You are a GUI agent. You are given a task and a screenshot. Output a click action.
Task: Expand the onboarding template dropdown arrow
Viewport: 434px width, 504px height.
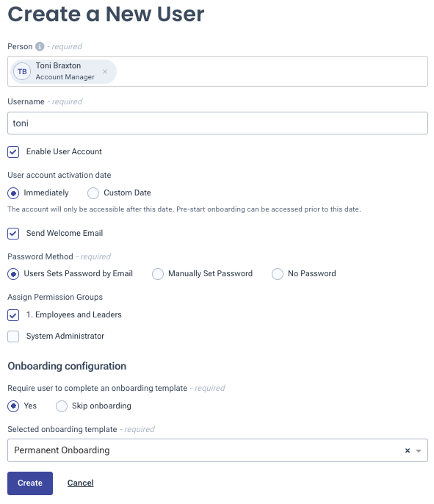coord(419,450)
